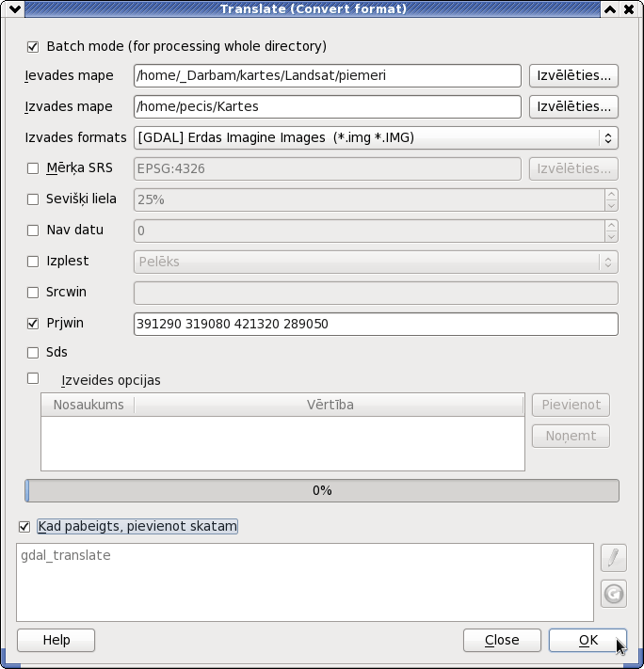Image resolution: width=644 pixels, height=669 pixels.
Task: Click the Noņemt button
Action: 571,436
